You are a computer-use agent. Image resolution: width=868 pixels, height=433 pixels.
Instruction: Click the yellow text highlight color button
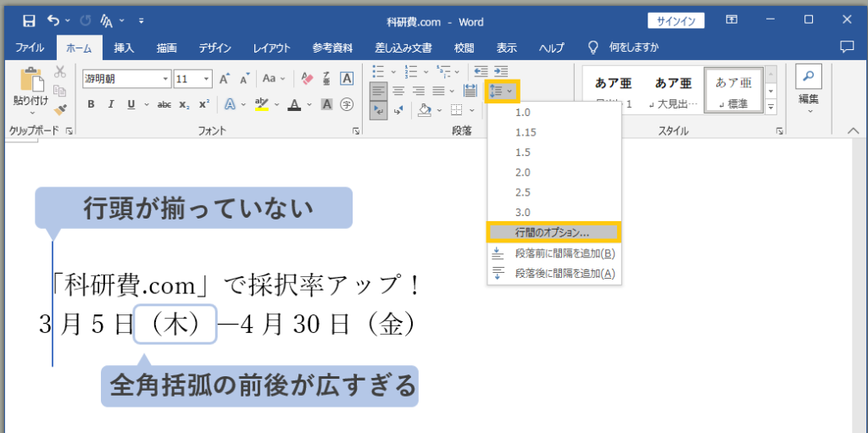[x=261, y=104]
